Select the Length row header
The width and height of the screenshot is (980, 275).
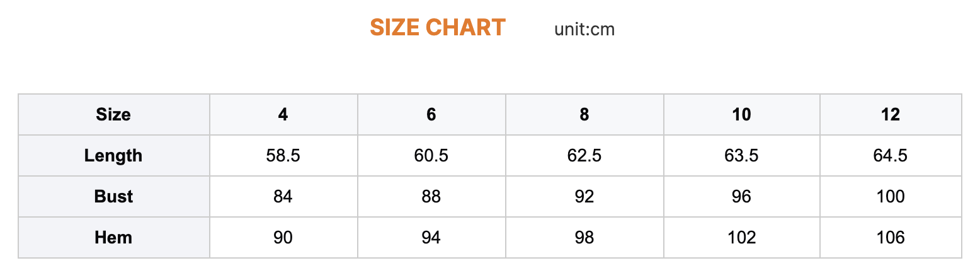pyautogui.click(x=113, y=156)
